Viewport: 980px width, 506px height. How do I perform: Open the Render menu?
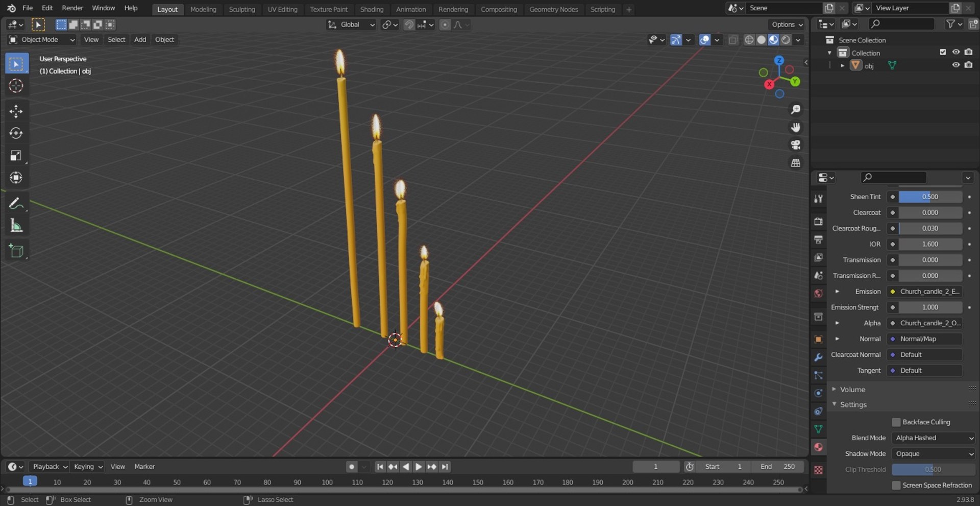click(72, 8)
